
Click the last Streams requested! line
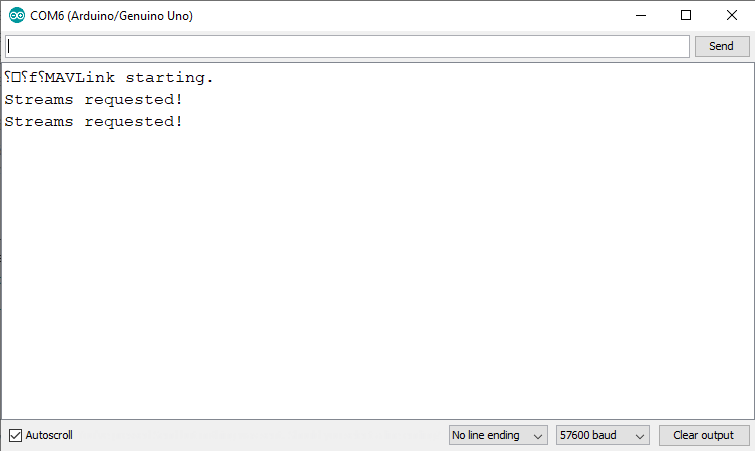pos(94,122)
